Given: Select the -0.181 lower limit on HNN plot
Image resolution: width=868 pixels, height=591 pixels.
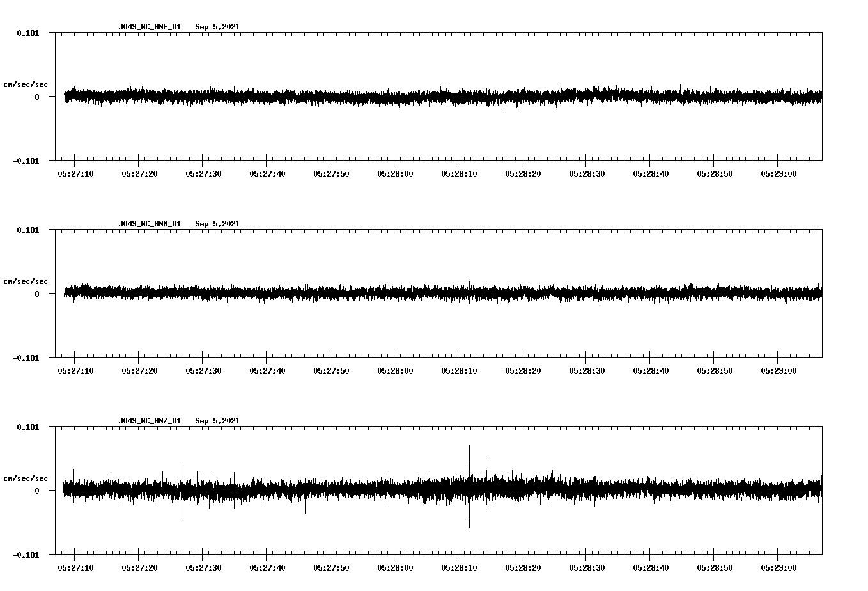Looking at the screenshot, I should coord(26,358).
